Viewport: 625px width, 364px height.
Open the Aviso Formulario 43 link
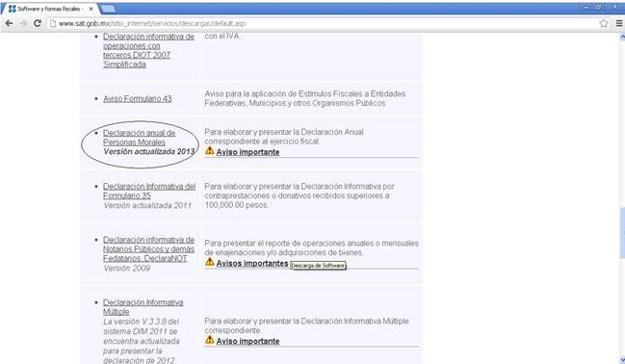click(x=138, y=98)
